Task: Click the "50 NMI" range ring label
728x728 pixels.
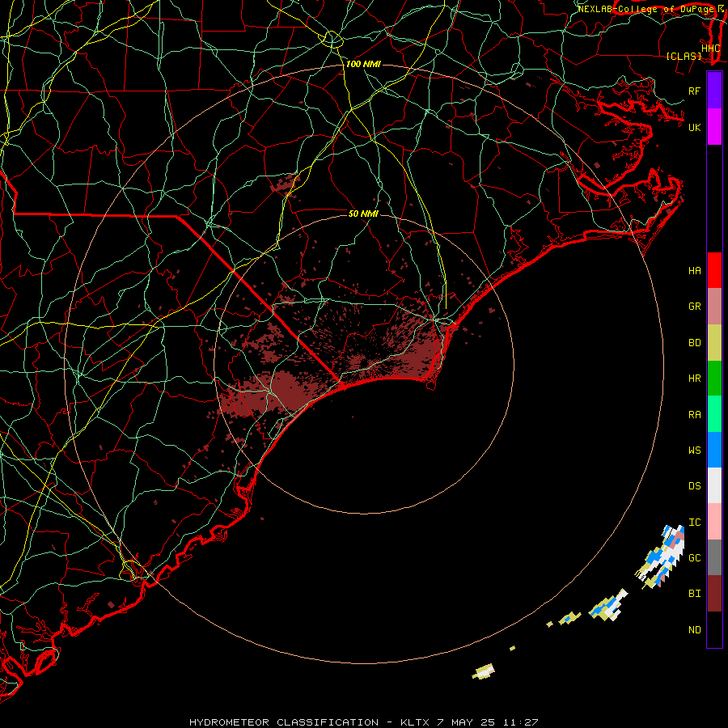Action: pyautogui.click(x=363, y=214)
